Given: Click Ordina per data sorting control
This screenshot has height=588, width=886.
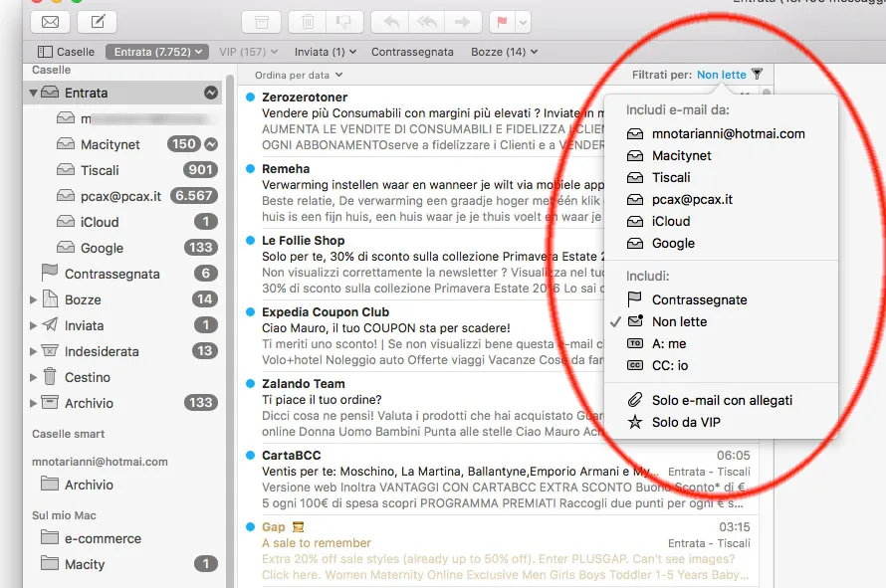Looking at the screenshot, I should pyautogui.click(x=292, y=74).
